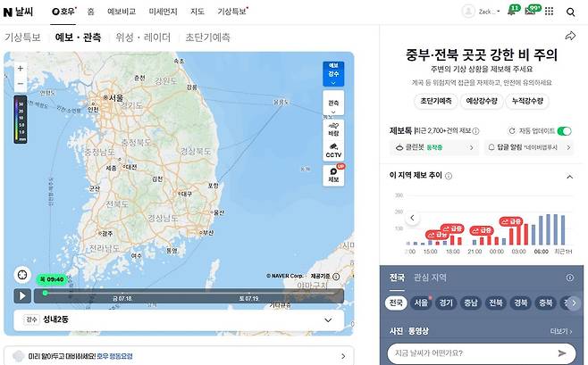Click the precipitation color legend bar
The image size is (588, 365).
pyautogui.click(x=21, y=119)
